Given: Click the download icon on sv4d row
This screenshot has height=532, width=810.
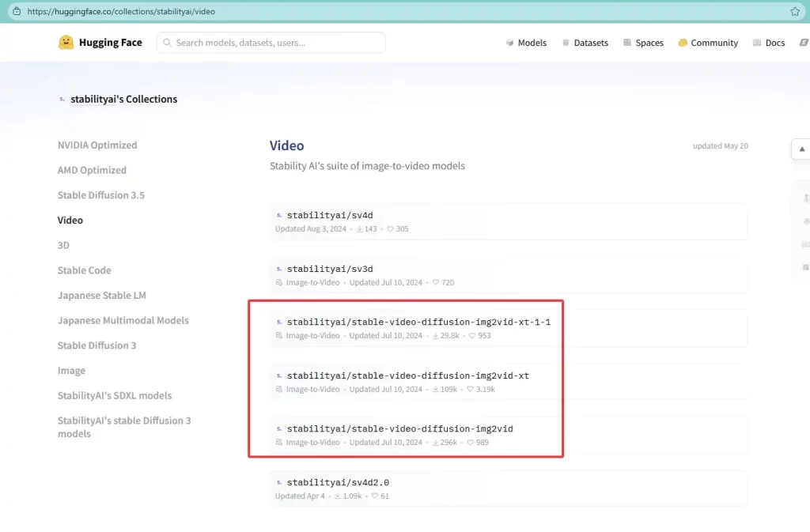Looking at the screenshot, I should tap(360, 229).
